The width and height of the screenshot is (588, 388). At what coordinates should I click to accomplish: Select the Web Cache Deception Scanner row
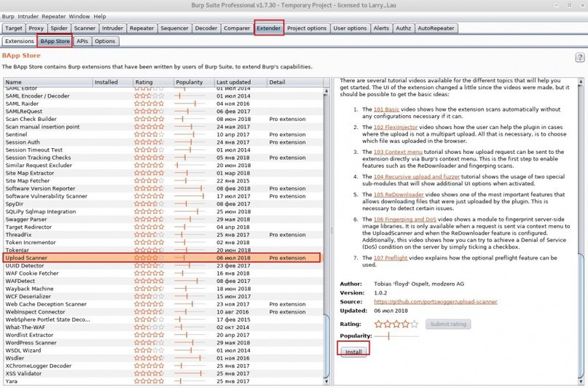[x=162, y=304]
